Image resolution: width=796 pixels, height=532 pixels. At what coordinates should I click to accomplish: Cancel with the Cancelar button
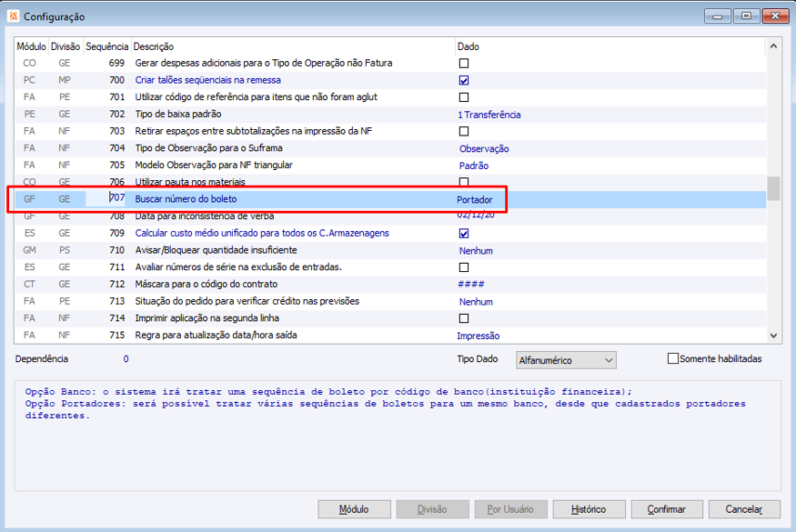click(x=744, y=509)
